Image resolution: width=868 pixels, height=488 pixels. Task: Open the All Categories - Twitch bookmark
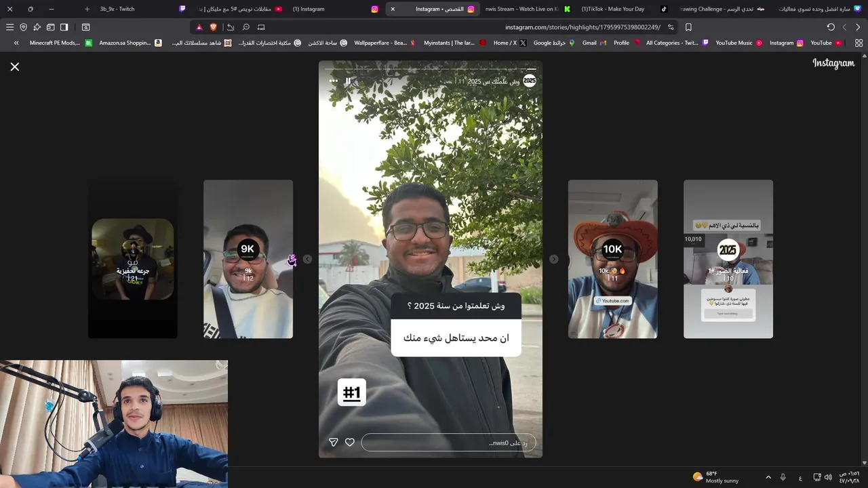(x=677, y=43)
